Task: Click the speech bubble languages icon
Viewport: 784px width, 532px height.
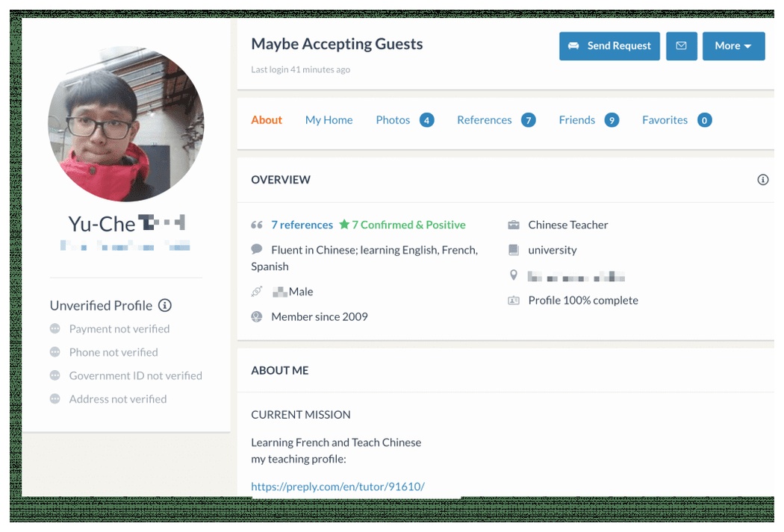Action: 257,248
